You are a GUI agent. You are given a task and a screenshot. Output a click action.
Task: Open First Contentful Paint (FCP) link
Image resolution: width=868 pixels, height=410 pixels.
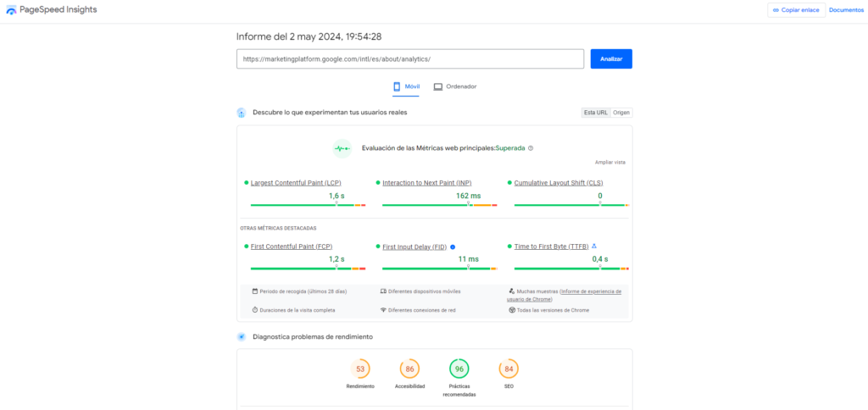click(292, 247)
